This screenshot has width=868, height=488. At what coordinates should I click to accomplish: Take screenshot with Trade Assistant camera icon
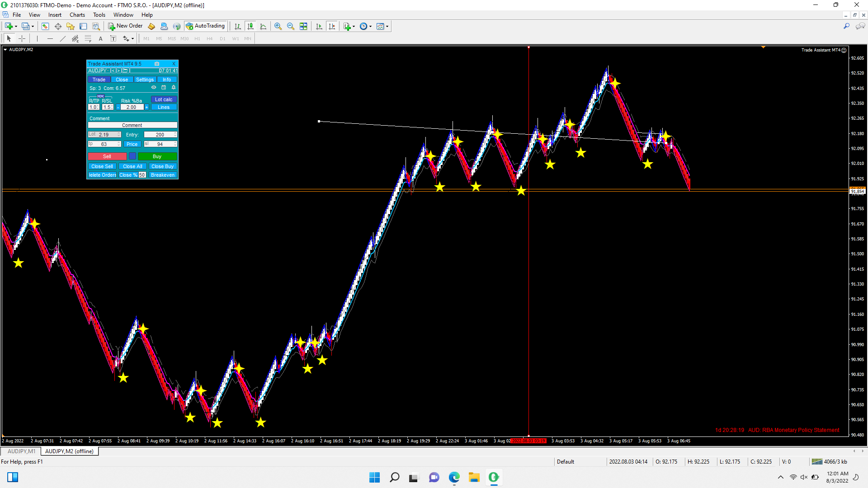(157, 64)
